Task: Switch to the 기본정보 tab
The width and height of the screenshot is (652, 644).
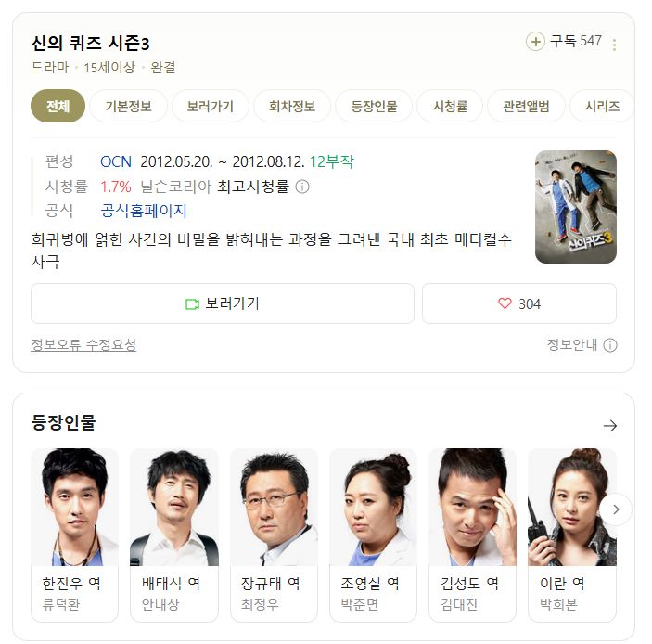Action: [129, 106]
